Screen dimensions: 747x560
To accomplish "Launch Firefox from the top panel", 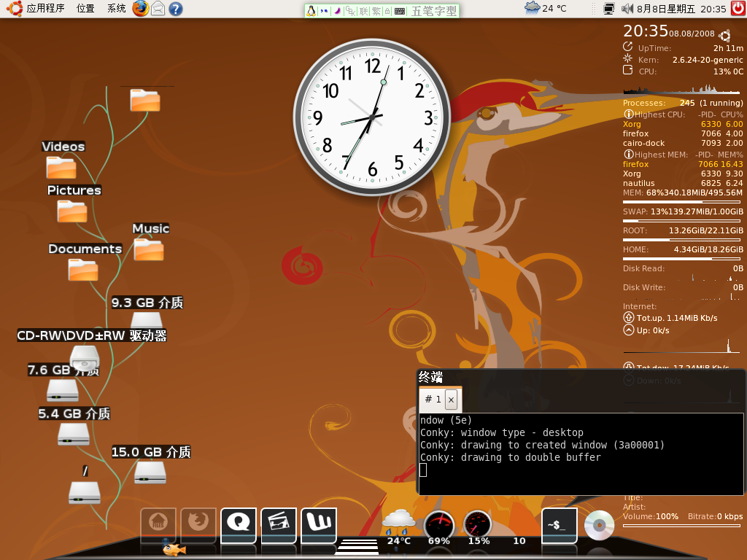I will 140,9.
